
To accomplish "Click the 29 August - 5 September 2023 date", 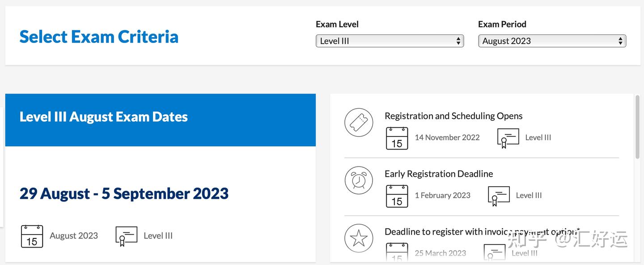I will click(124, 193).
